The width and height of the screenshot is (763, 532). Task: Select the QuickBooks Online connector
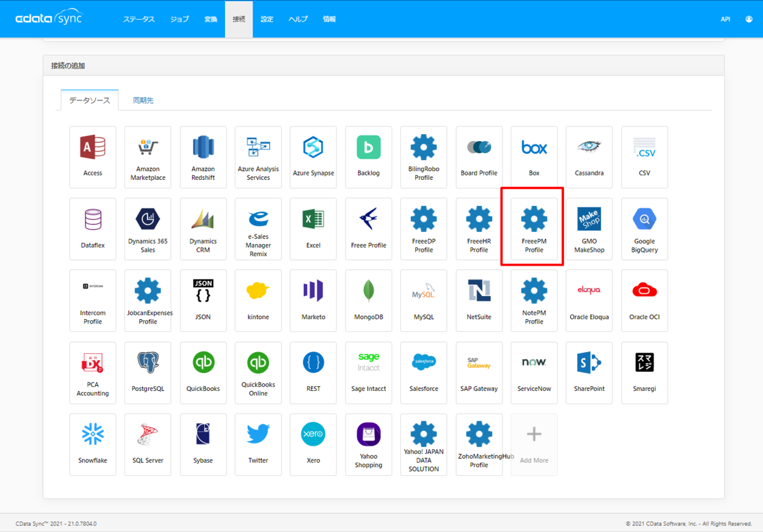pyautogui.click(x=258, y=372)
